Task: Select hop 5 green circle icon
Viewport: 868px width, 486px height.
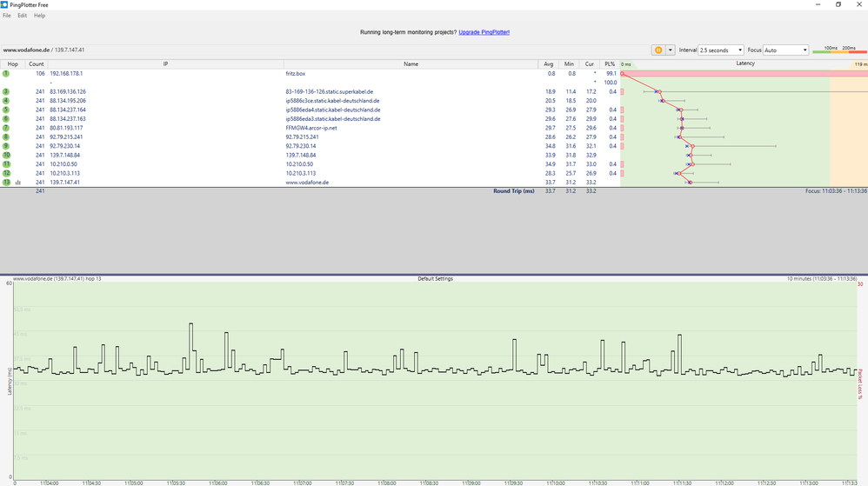Action: coord(6,110)
